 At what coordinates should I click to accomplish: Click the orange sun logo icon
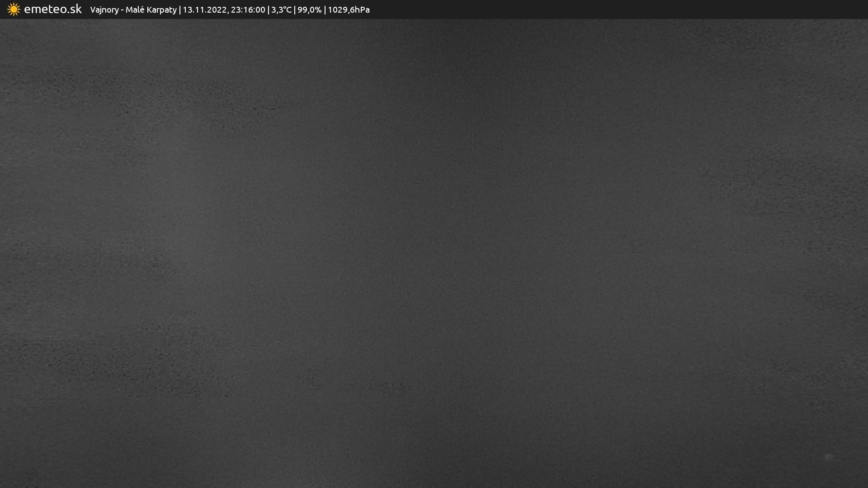pyautogui.click(x=14, y=9)
